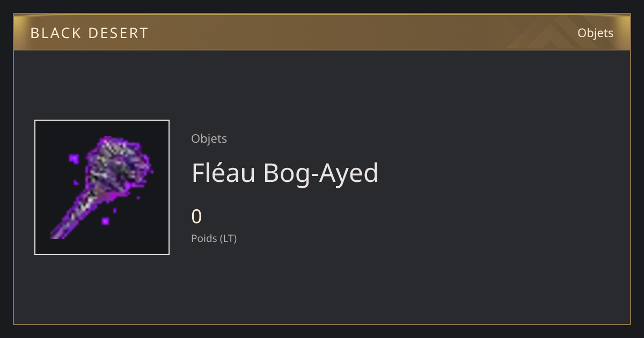
Task: Click the word Bog-Ayed in item name
Action: point(321,174)
